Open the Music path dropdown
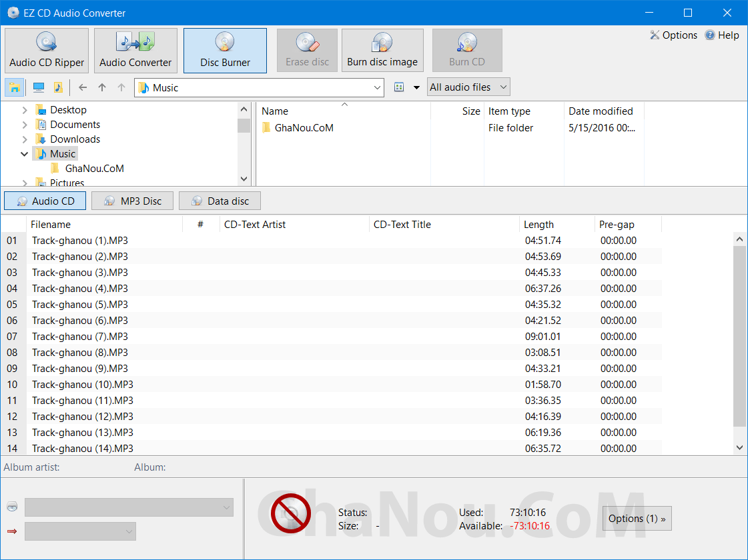The image size is (748, 560). tap(377, 88)
